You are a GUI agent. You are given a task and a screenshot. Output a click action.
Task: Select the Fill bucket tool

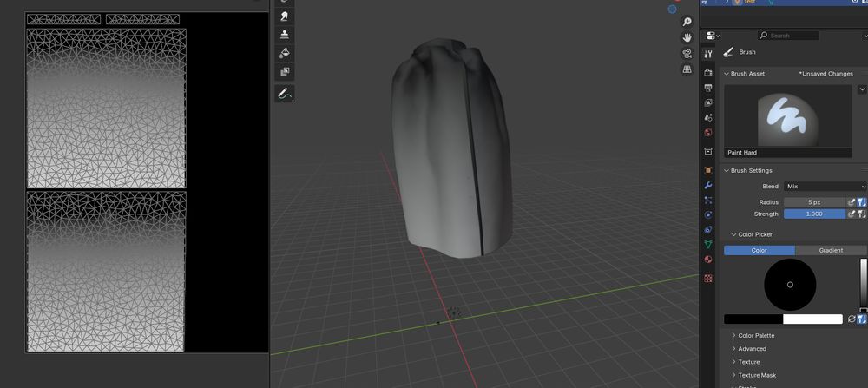point(285,53)
